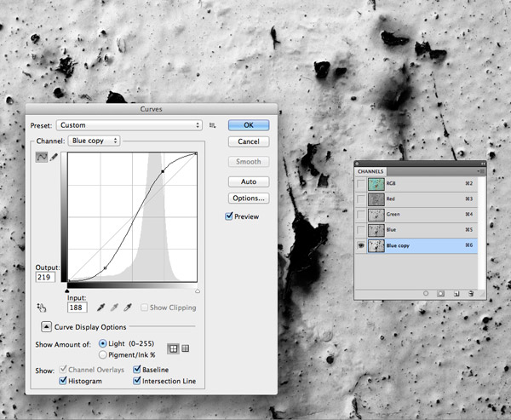Viewport: 511px width, 420px height.
Task: Disable the Histogram checkbox
Action: tap(63, 381)
